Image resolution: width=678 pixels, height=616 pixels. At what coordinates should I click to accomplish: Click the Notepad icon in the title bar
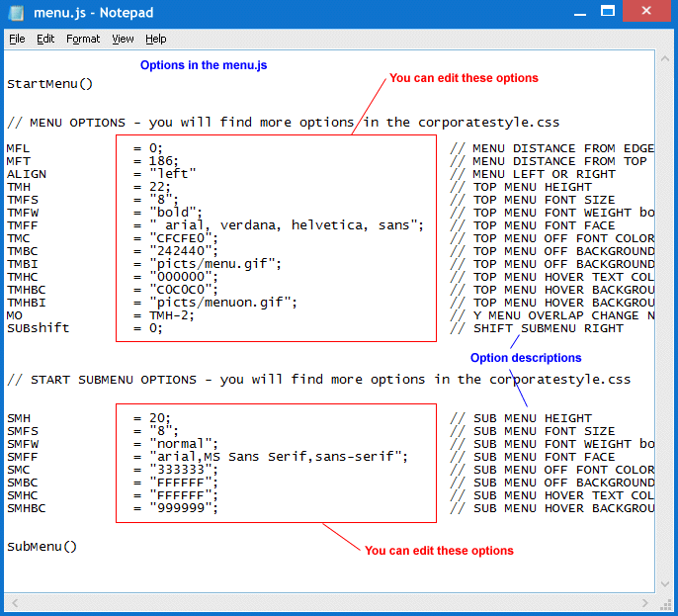click(17, 12)
